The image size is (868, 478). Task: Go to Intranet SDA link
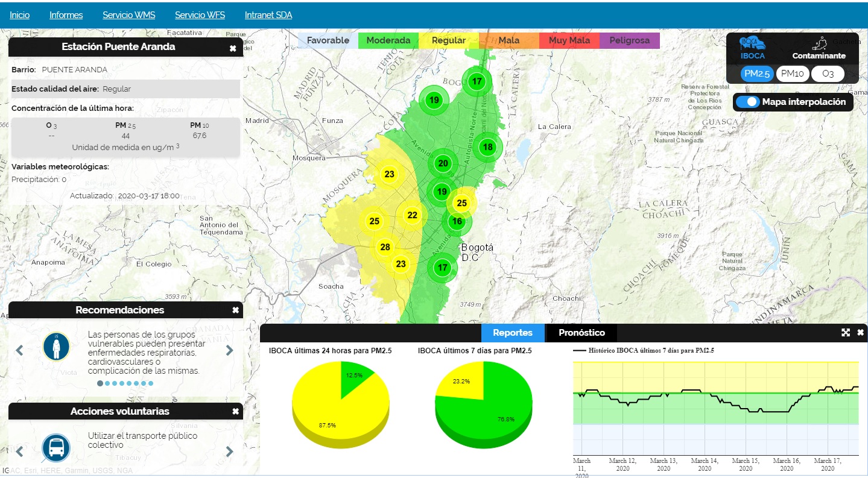[x=268, y=15]
